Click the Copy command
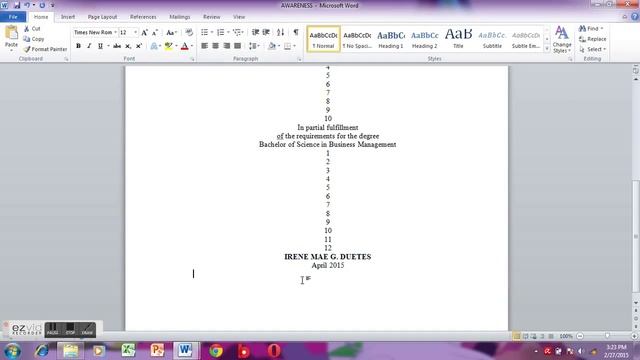Image resolution: width=640 pixels, height=360 pixels. [33, 39]
